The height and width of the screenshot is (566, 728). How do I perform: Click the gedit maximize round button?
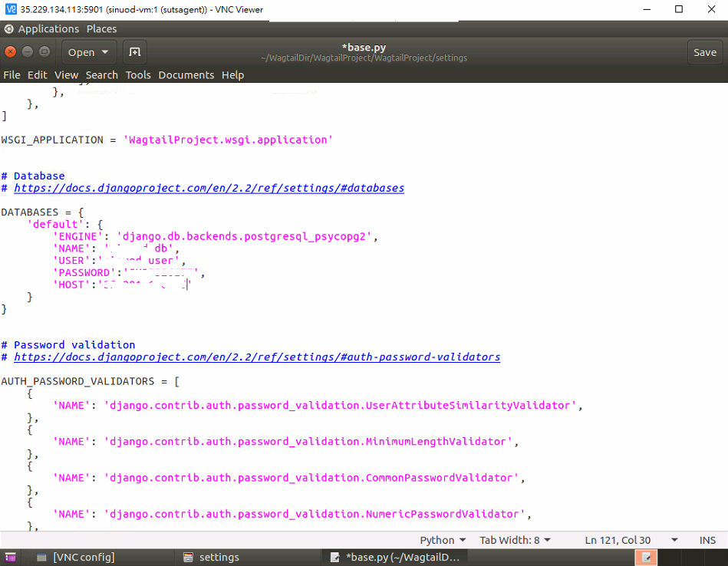44,51
